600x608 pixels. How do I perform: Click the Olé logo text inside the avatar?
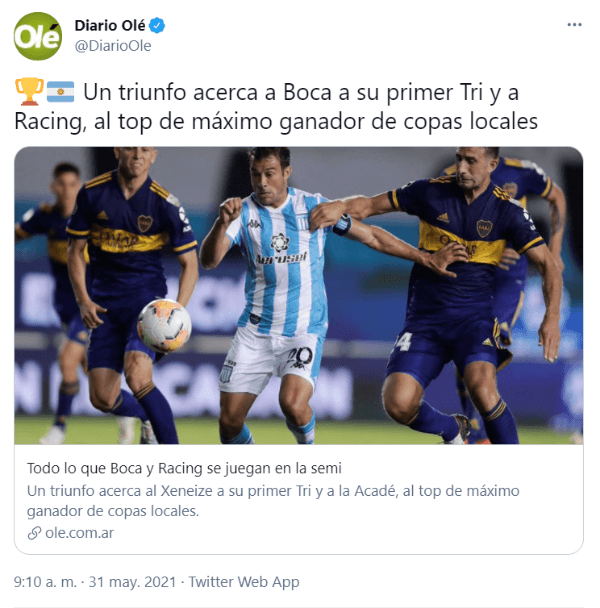click(x=37, y=38)
